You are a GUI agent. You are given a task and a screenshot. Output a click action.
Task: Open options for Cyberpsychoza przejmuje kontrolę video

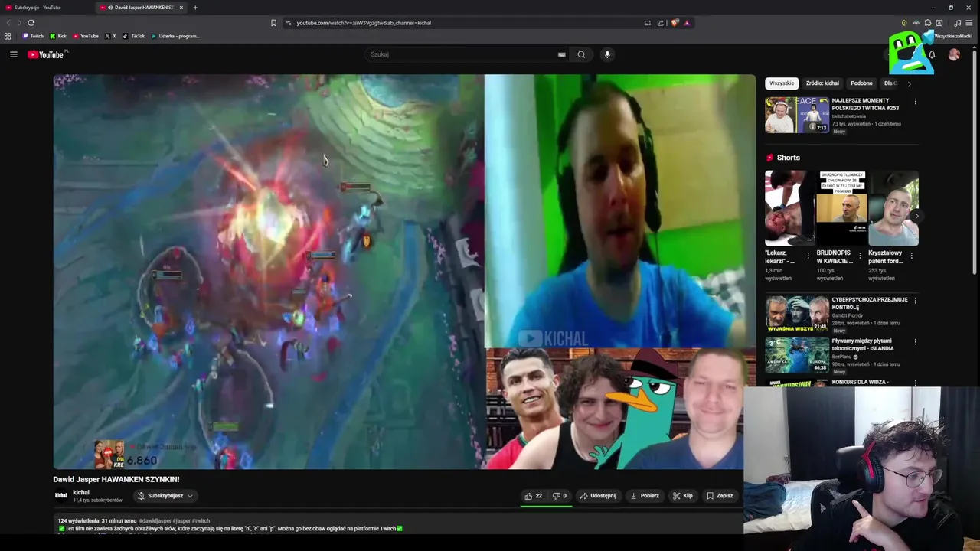915,300
